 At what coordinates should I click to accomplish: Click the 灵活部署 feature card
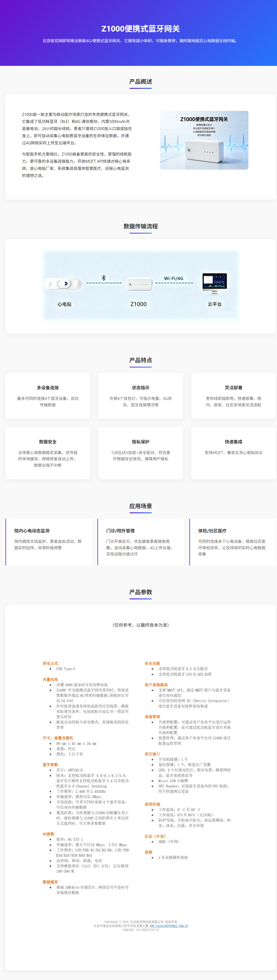tap(233, 396)
